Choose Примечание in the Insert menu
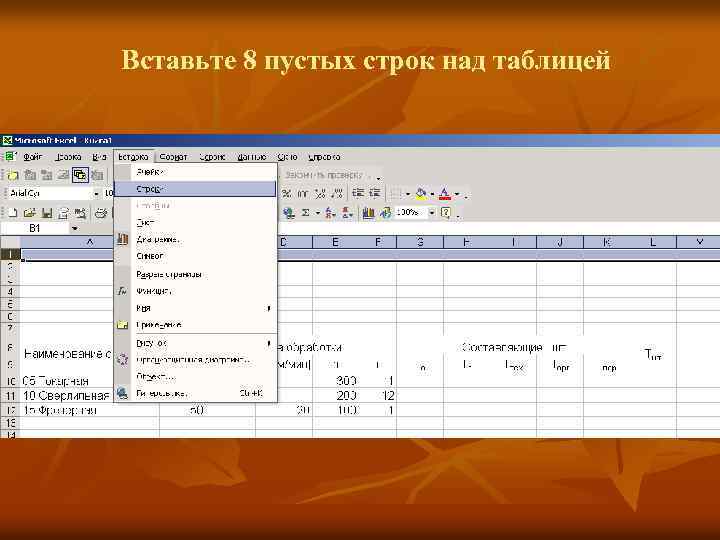The height and width of the screenshot is (540, 720). tap(195, 325)
